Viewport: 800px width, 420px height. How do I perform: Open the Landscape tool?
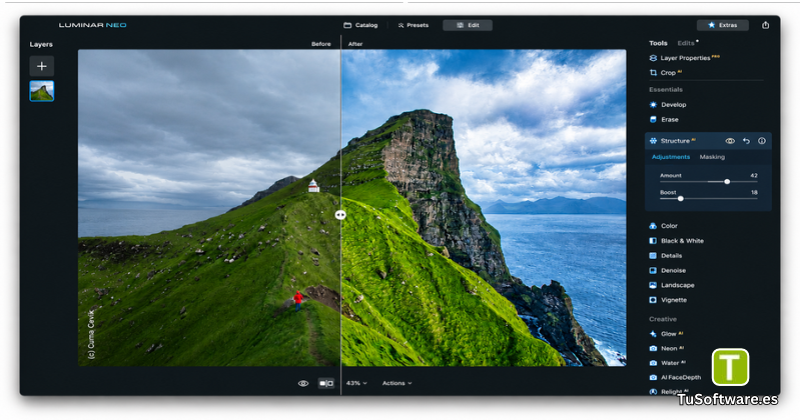point(671,285)
